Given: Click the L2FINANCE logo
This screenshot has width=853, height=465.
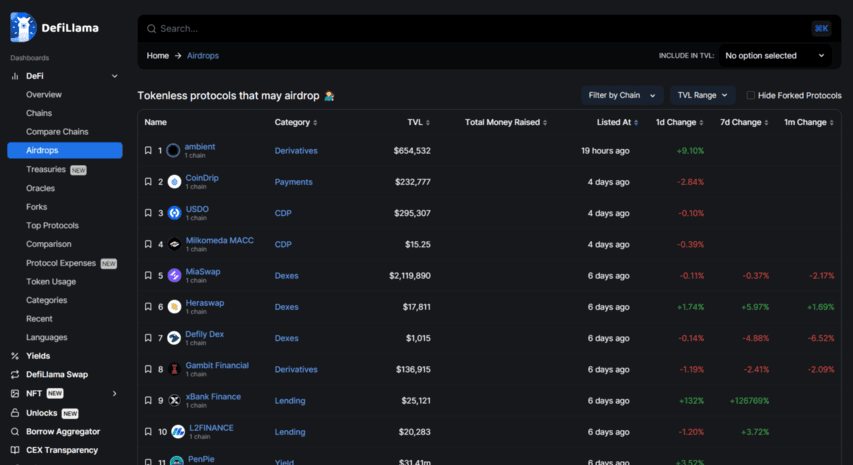Looking at the screenshot, I should tap(178, 432).
